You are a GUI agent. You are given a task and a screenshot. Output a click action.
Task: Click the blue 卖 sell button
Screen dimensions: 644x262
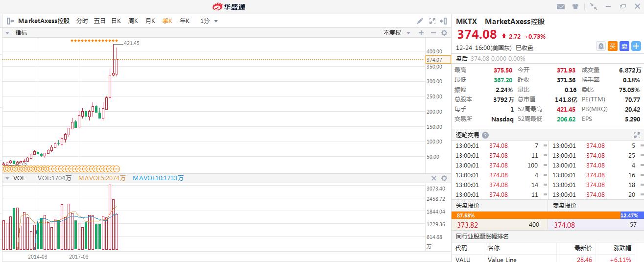pyautogui.click(x=624, y=46)
